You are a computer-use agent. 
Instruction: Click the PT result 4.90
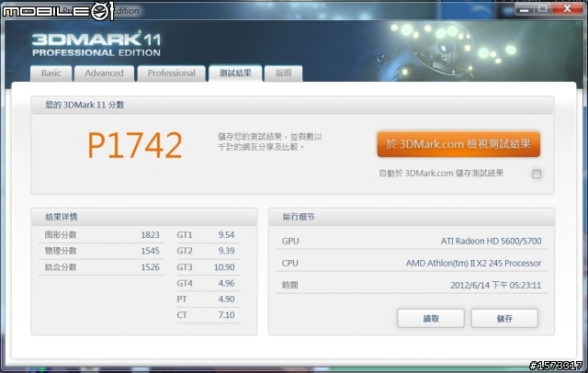tap(227, 300)
